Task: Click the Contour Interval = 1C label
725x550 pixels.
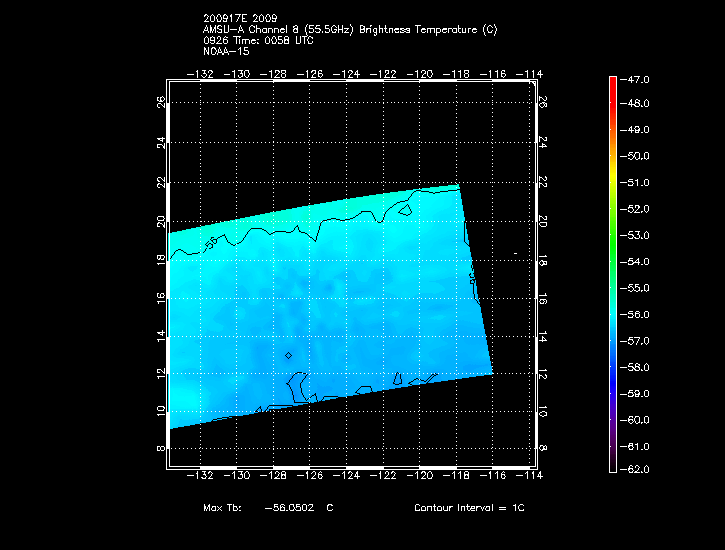Action: coord(469,508)
